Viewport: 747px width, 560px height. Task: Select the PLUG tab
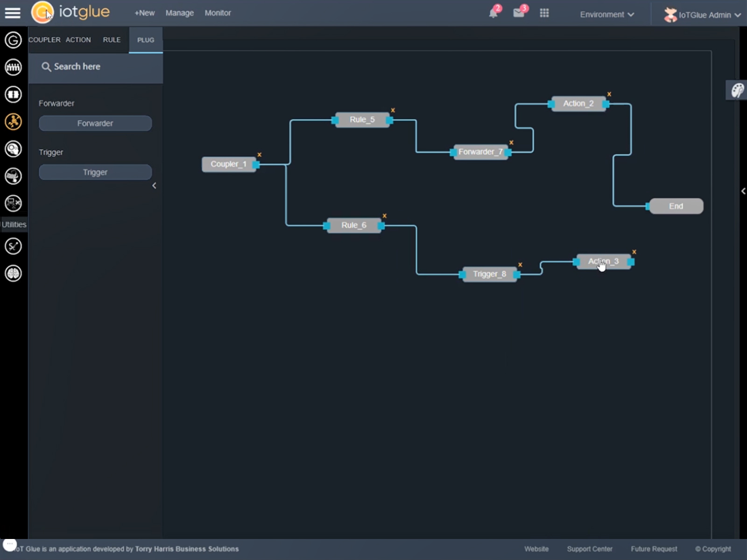pos(146,40)
